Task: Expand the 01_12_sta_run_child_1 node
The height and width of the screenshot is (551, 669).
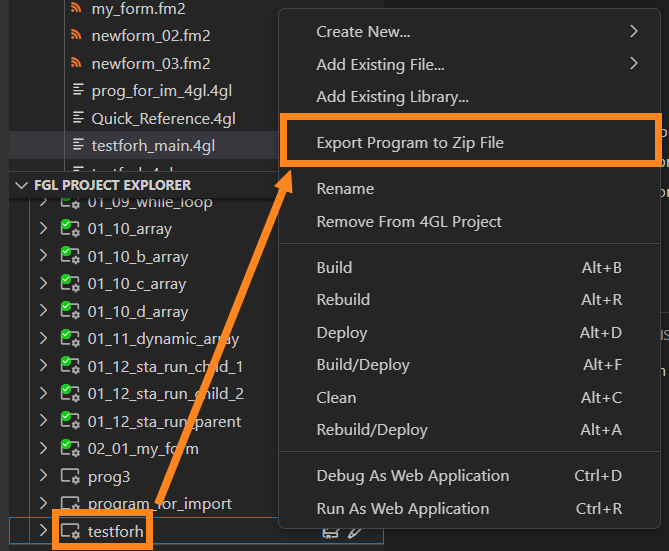Action: 43,366
